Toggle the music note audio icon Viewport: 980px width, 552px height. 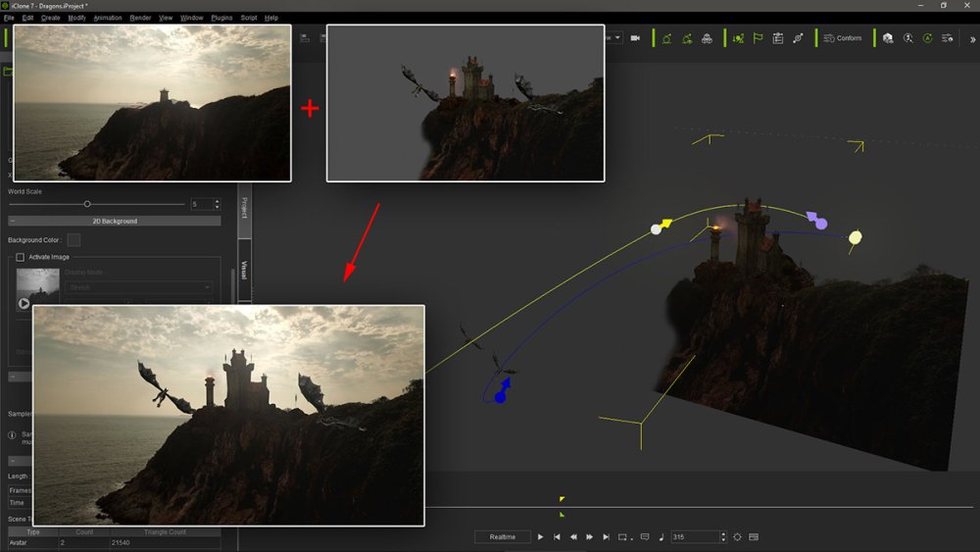pos(661,537)
